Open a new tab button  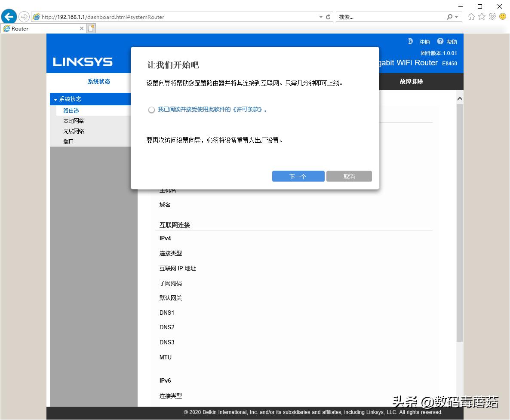coord(91,29)
